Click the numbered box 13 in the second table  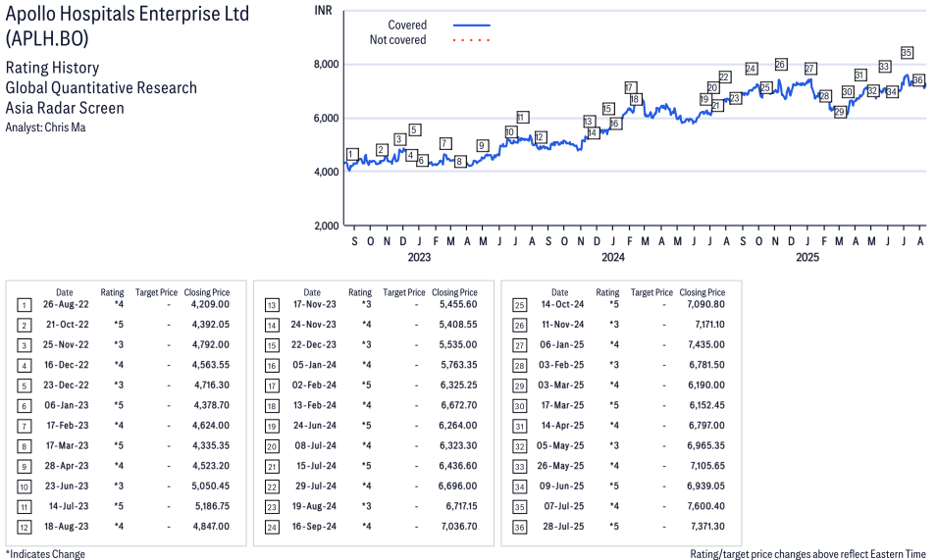click(272, 305)
